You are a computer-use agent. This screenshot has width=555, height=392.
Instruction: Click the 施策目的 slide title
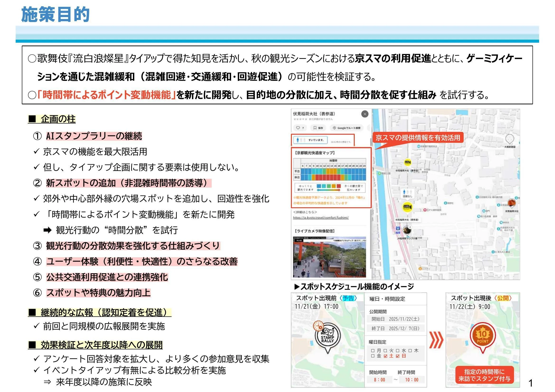pyautogui.click(x=56, y=14)
